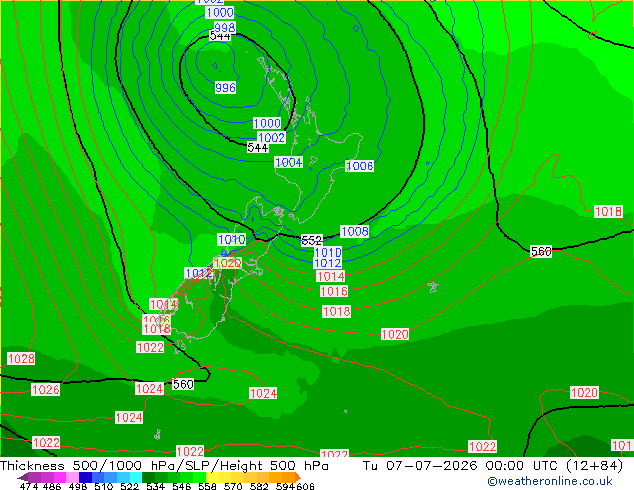634x490 pixels.
Task: Click the (12+84) forecast hour text
Action: coord(594,466)
